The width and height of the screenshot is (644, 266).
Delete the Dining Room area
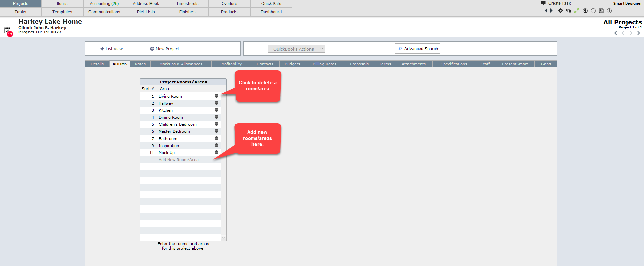coord(216,117)
